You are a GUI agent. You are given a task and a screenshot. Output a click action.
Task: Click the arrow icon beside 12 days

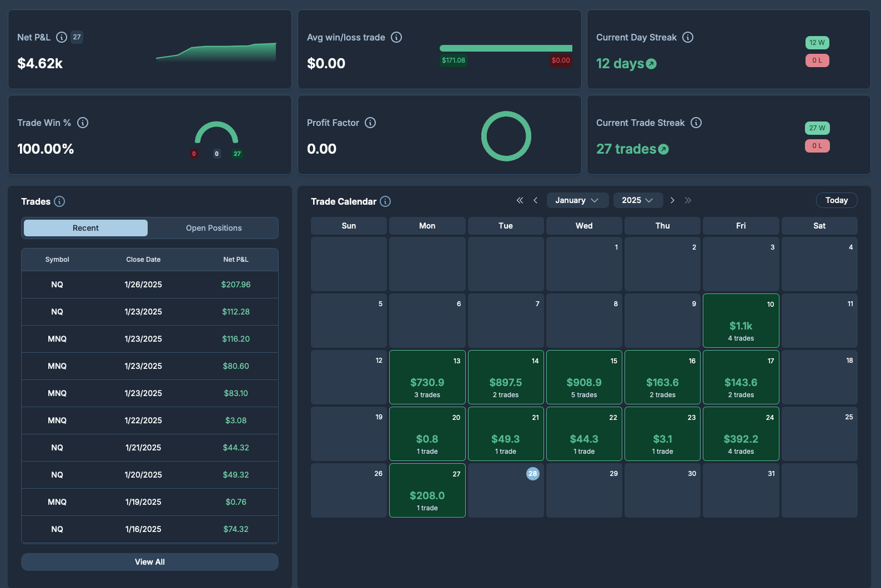pos(651,64)
